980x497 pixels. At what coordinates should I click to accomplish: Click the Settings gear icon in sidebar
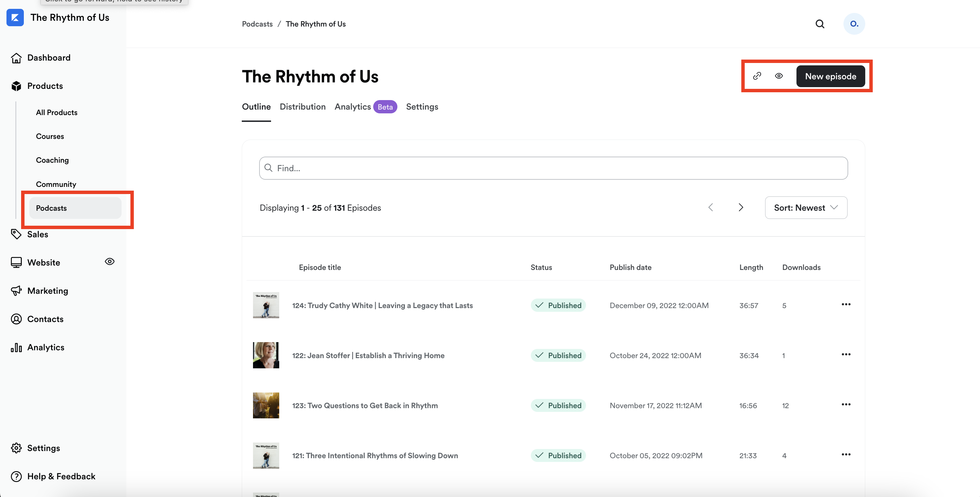(x=16, y=448)
